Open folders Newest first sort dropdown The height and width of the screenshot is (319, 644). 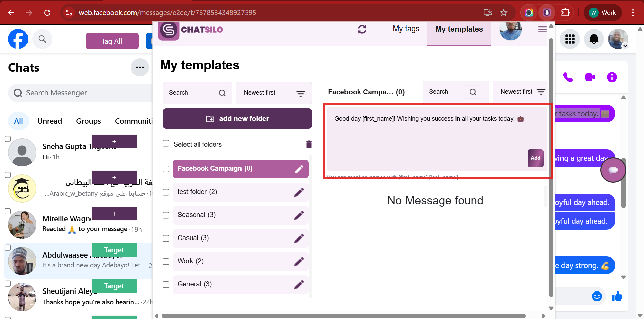(274, 93)
